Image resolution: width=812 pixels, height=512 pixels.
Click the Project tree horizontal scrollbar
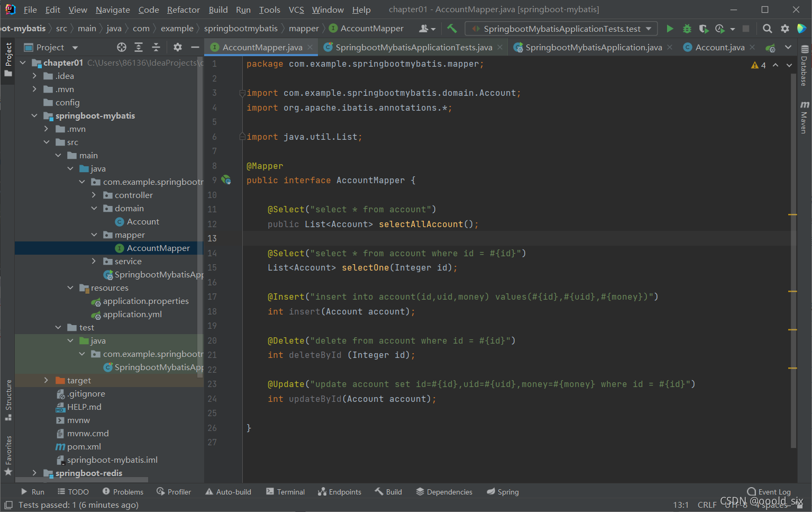point(82,480)
